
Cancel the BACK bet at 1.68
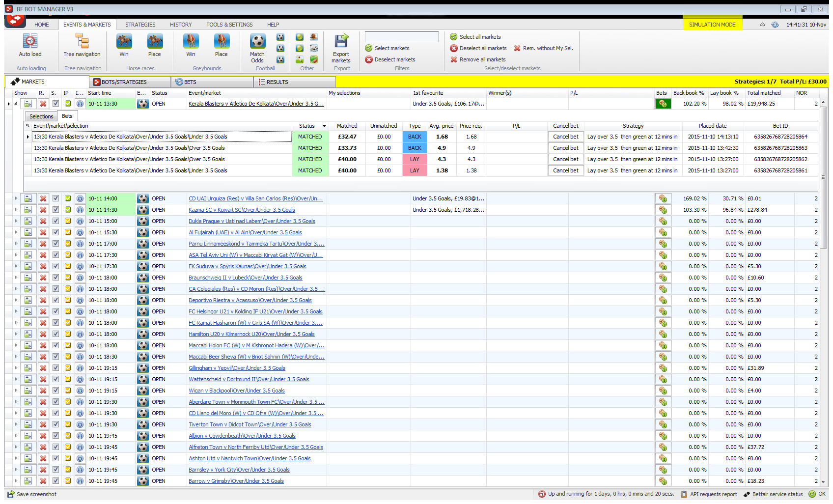point(565,137)
